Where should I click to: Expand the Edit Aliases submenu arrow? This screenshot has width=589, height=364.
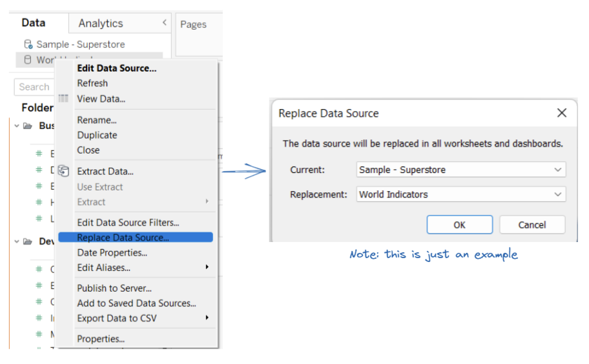coord(207,267)
